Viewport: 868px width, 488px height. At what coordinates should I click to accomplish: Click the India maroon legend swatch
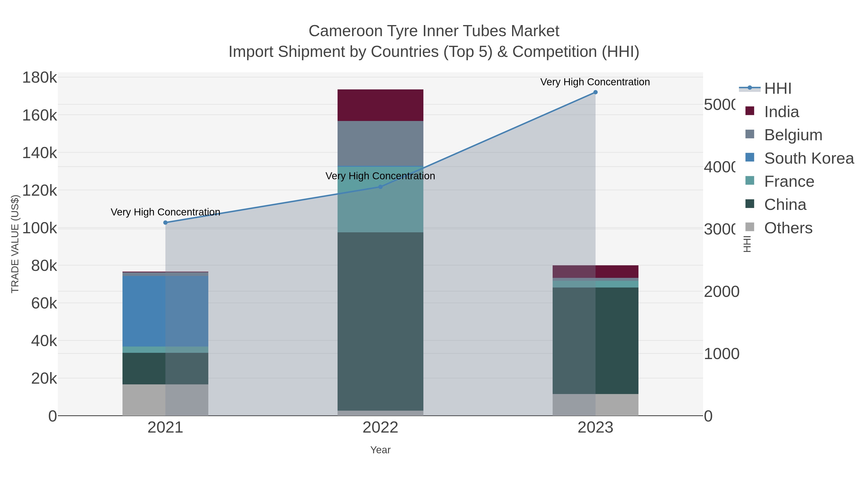click(x=750, y=111)
